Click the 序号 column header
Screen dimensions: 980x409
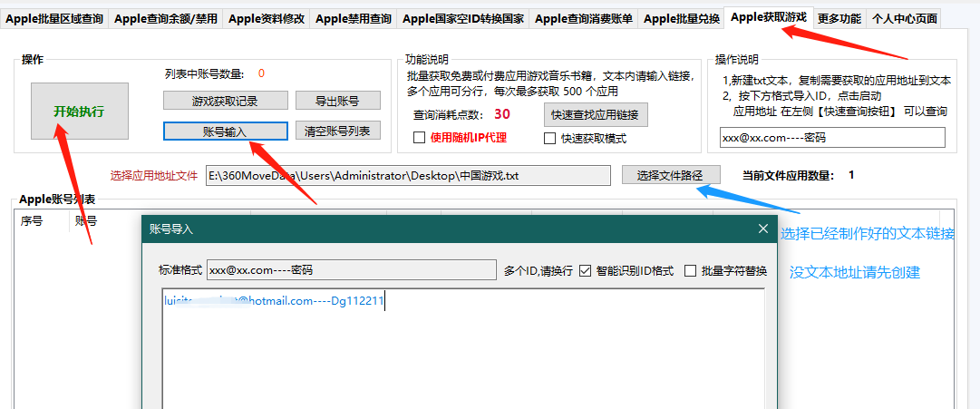pos(31,220)
